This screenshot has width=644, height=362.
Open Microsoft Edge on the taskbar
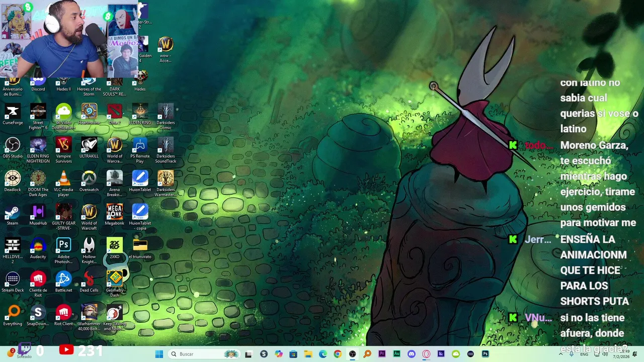(323, 354)
